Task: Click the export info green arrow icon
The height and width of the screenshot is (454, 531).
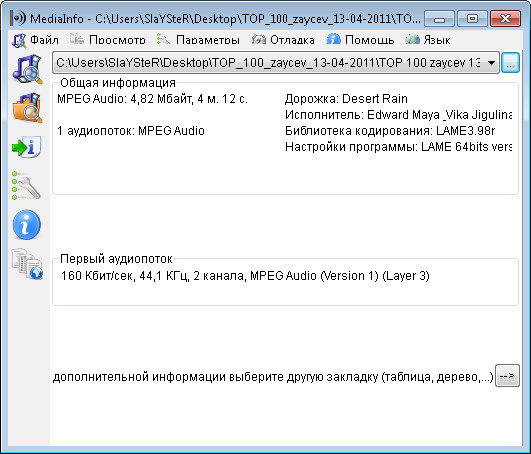Action: [27, 147]
